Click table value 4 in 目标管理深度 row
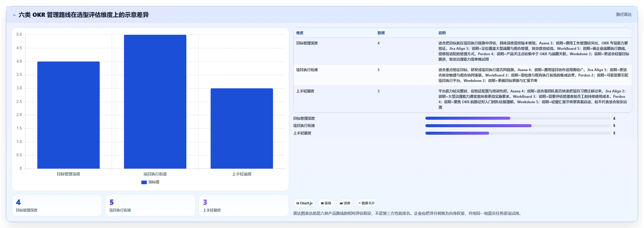This screenshot has height=228, width=644. pos(379,43)
